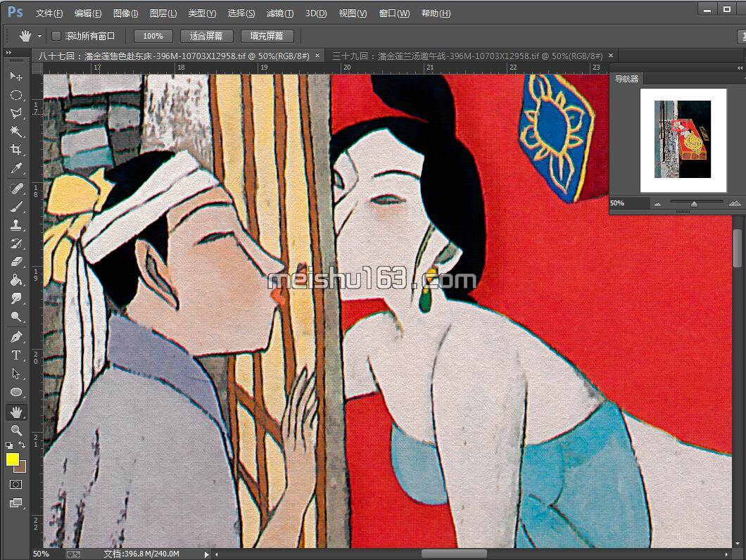746x560 pixels.
Task: Enable scroll all windows checkbox
Action: click(x=56, y=36)
